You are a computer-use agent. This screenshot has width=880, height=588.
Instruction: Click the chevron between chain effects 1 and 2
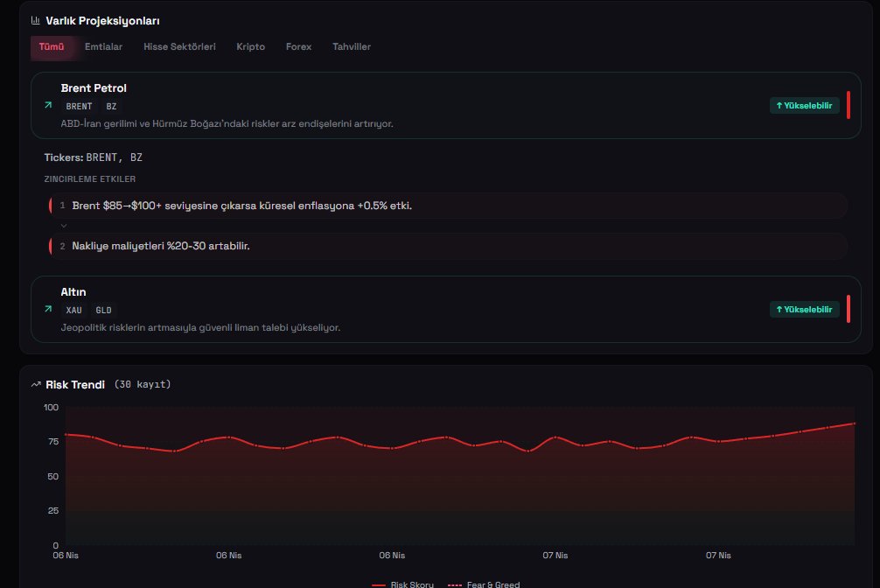(63, 226)
